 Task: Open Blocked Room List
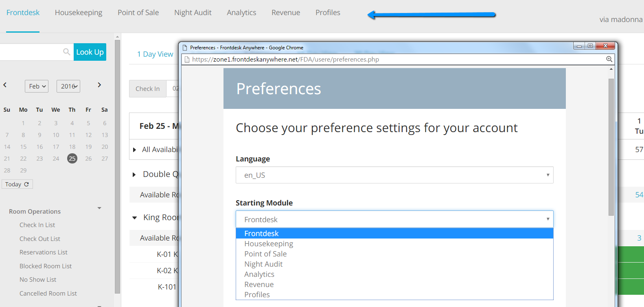(x=46, y=266)
